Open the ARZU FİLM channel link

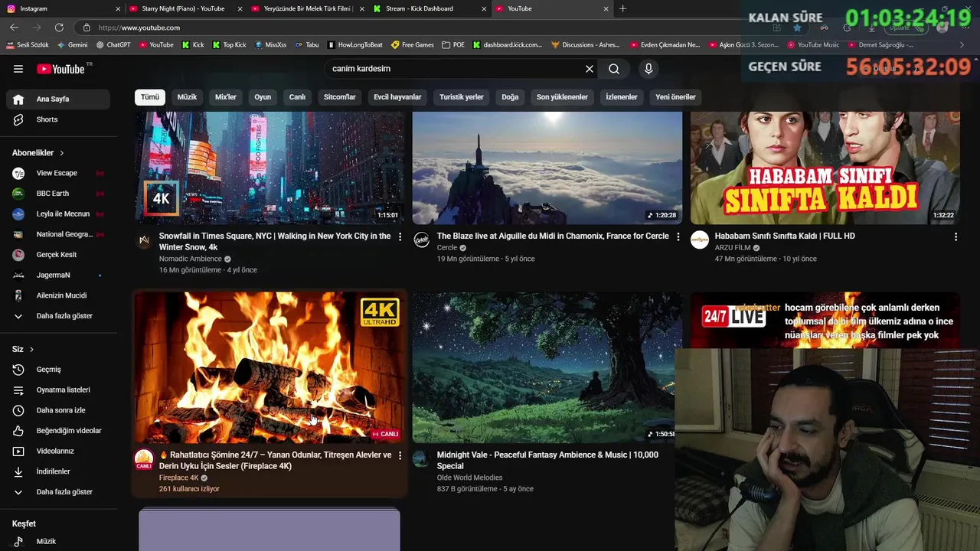pos(732,248)
